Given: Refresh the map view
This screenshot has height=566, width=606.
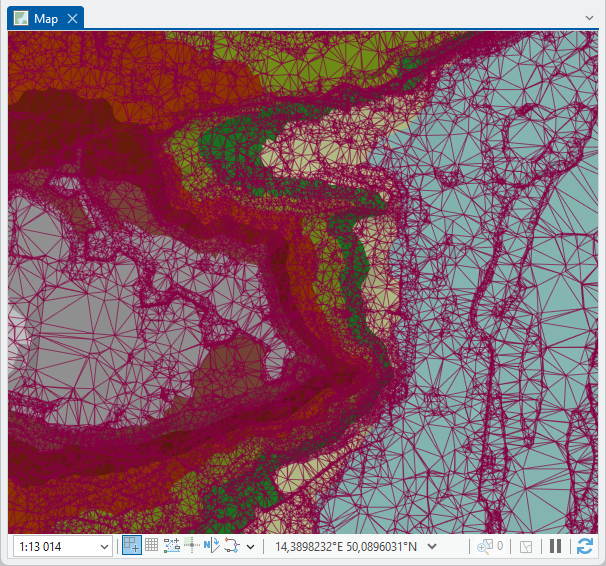Looking at the screenshot, I should pyautogui.click(x=585, y=546).
